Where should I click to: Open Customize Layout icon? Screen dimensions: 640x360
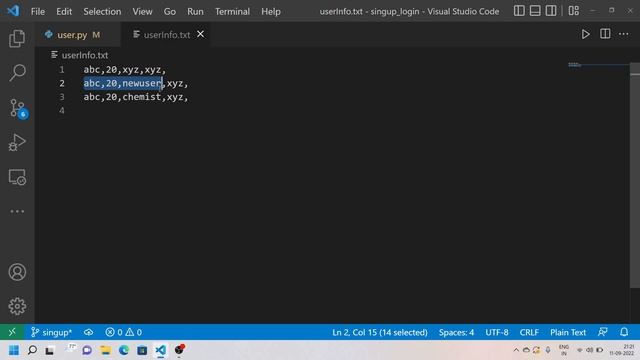[x=573, y=11]
